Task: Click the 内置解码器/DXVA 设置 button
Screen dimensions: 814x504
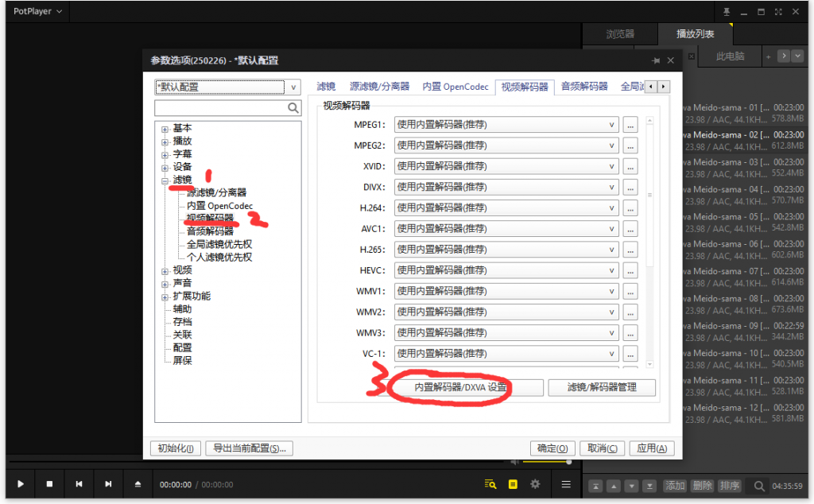Action: [460, 387]
